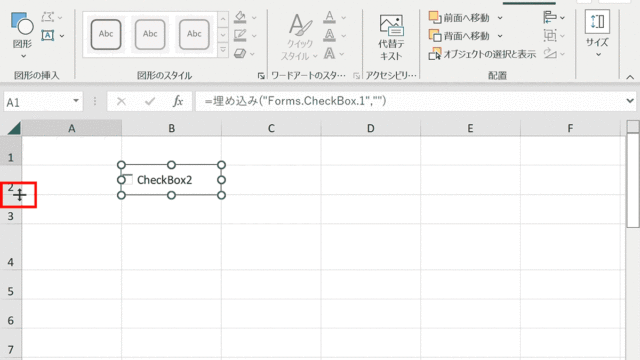Open the 図形 shapes insert button

(22, 35)
